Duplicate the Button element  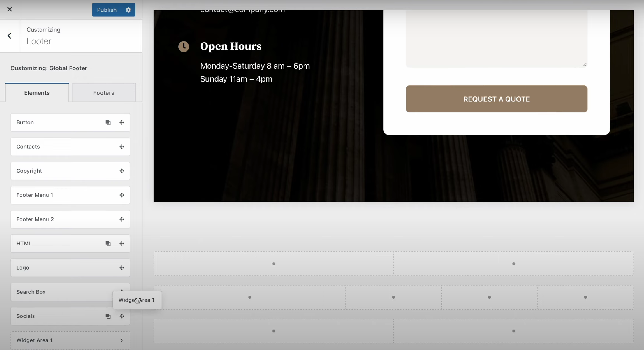(108, 122)
